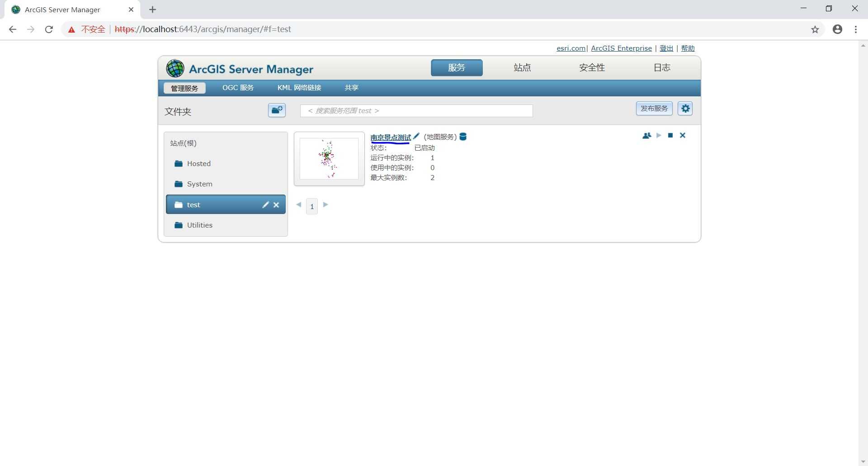Open a new browser tab

click(x=152, y=10)
